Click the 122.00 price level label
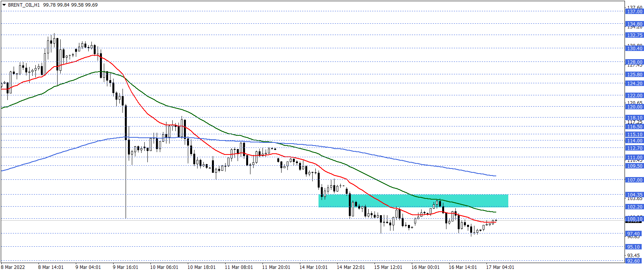The height and width of the screenshot is (272, 644). pos(634,96)
